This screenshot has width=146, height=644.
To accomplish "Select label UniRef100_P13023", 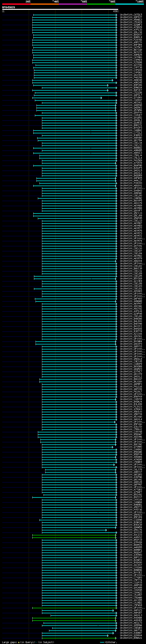I will pyautogui.click(x=131, y=407).
